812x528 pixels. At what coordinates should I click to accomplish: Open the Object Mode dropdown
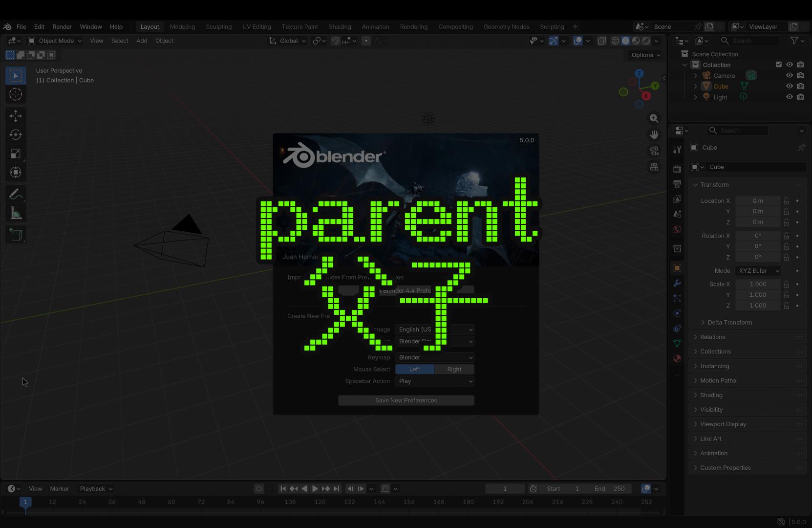click(55, 41)
